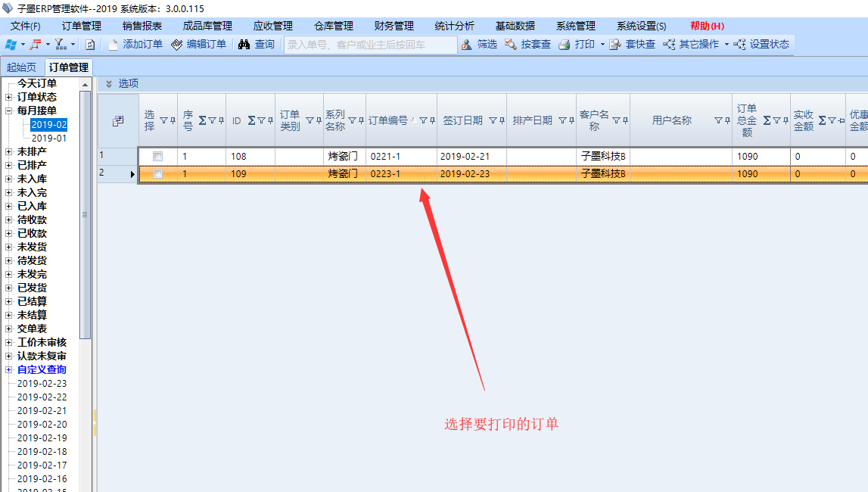Viewport: 868px width, 492px height.
Task: Click the printer 打印 icon
Action: coord(564,45)
